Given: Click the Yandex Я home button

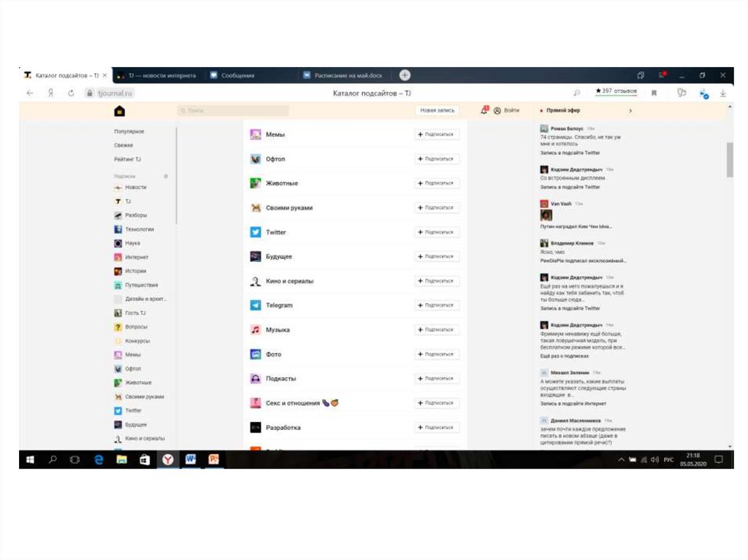Looking at the screenshot, I should [x=50, y=93].
